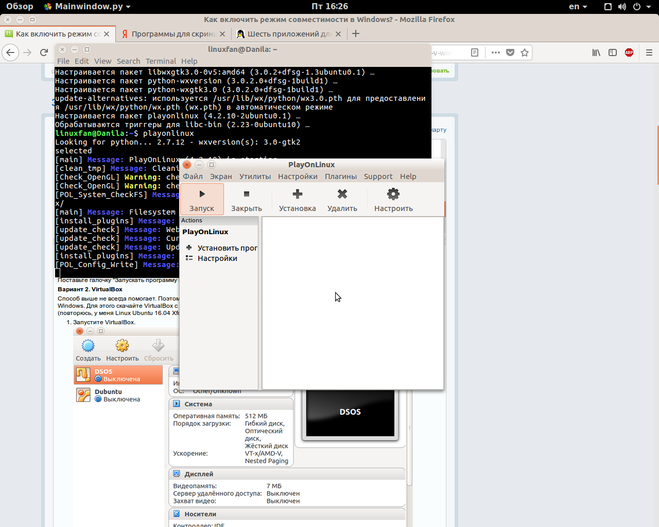659x527 pixels.
Task: Open Обзор activities overview
Action: 19,6
